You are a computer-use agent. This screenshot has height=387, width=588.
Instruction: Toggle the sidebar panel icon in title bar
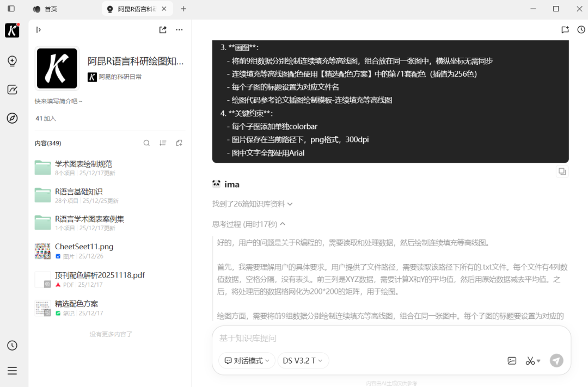point(11,9)
